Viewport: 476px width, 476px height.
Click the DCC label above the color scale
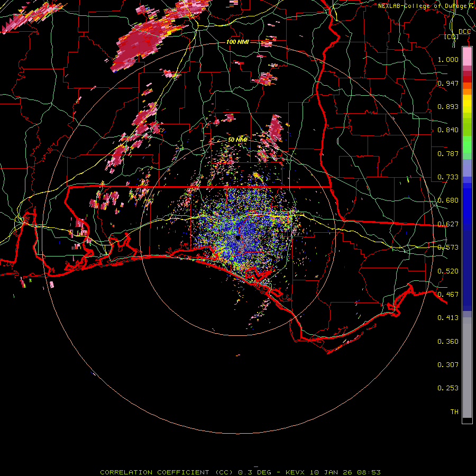pos(464,32)
